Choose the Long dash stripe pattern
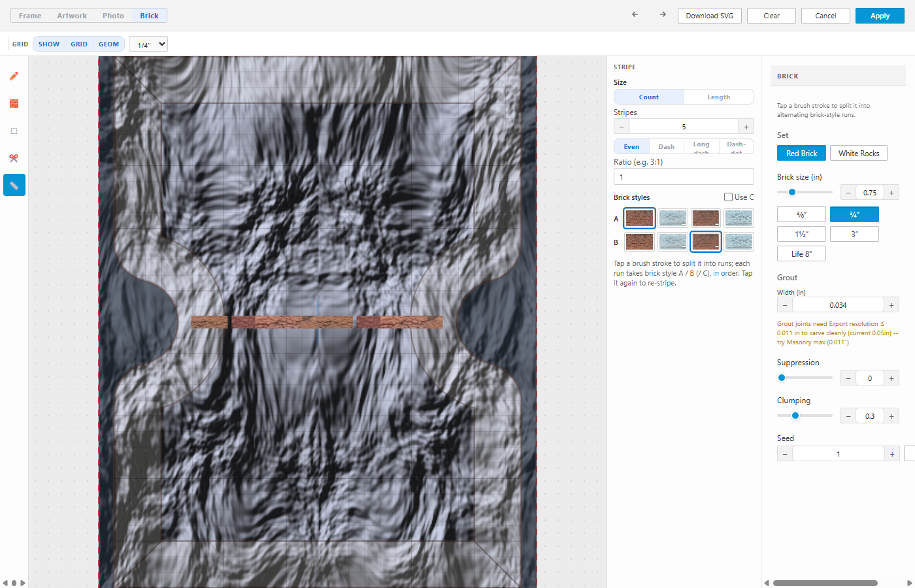Image resolution: width=915 pixels, height=588 pixels. 701,146
